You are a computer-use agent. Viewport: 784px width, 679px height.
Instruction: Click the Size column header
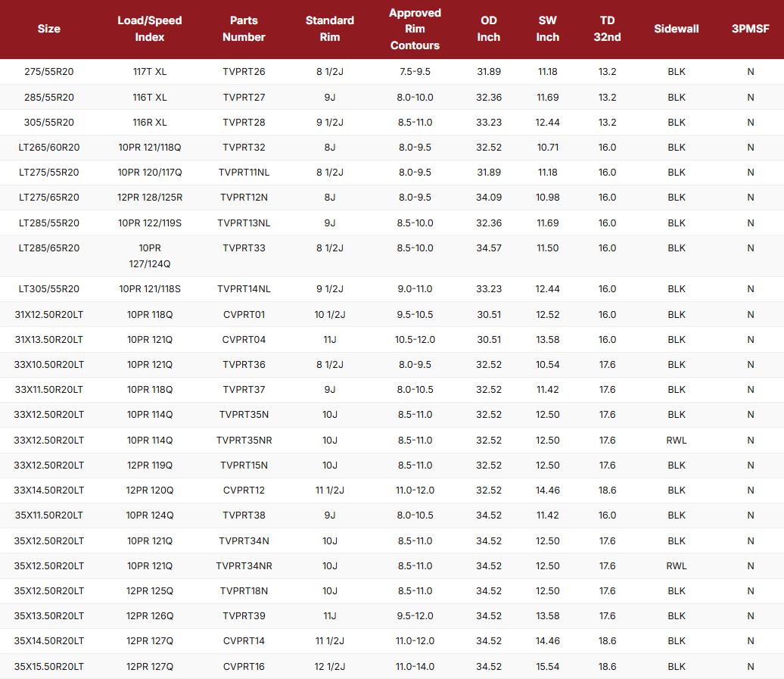pyautogui.click(x=49, y=29)
